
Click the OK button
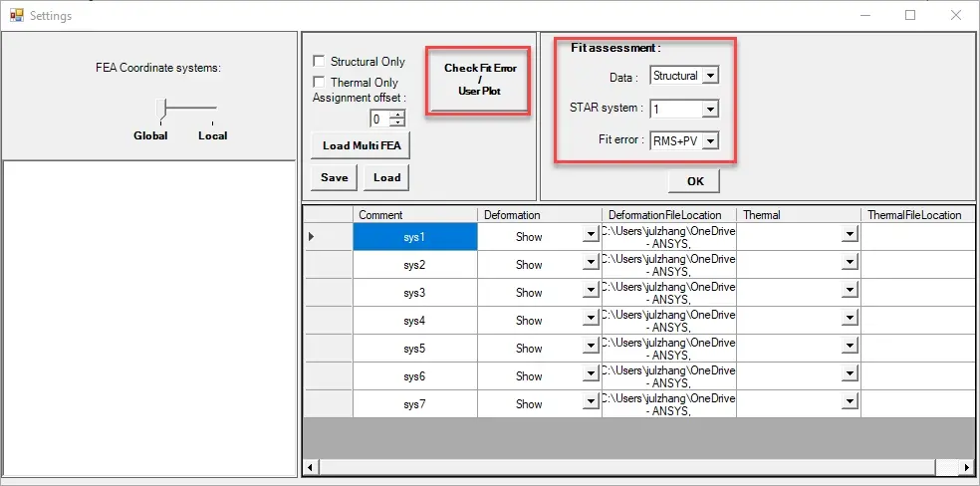click(x=695, y=181)
